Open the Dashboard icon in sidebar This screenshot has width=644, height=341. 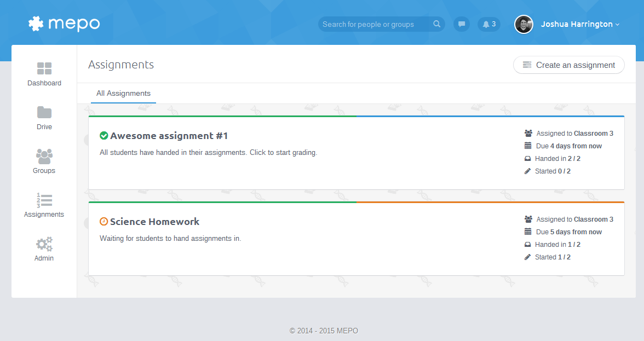point(44,68)
